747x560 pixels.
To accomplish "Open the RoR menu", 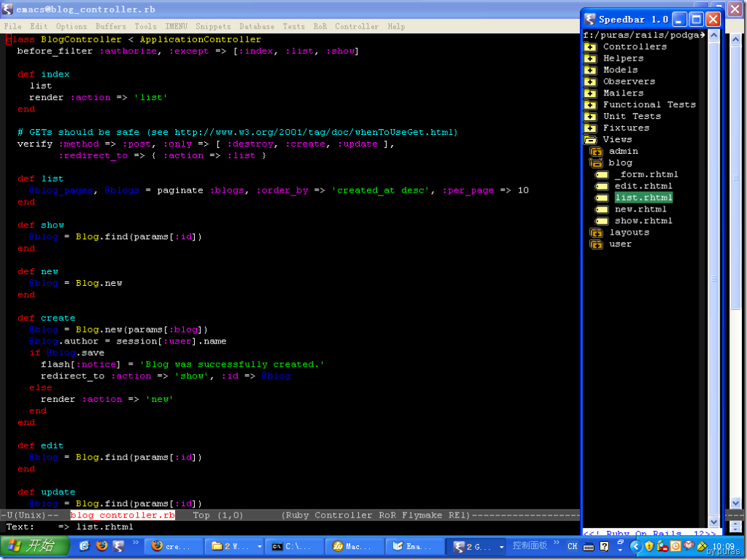I will tap(320, 27).
